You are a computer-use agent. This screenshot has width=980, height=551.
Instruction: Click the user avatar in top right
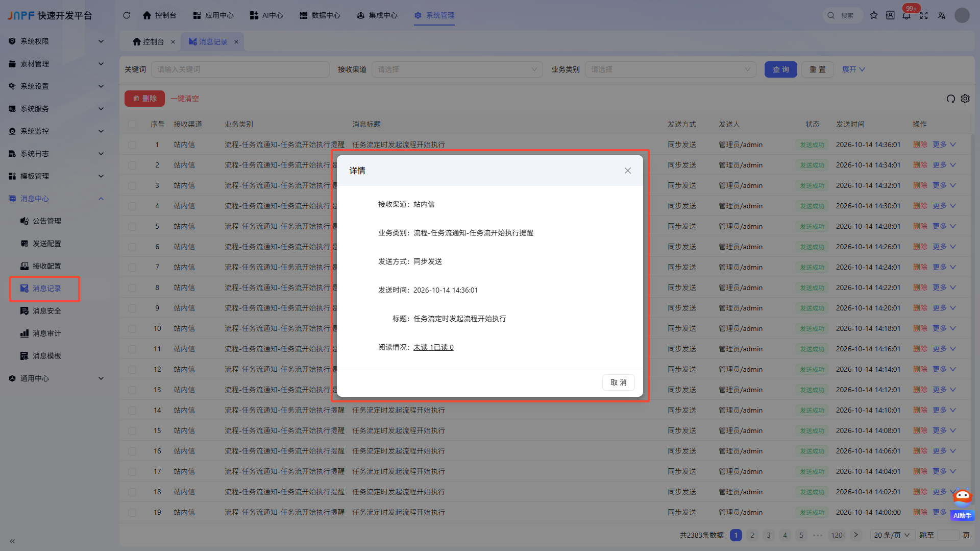pos(962,15)
